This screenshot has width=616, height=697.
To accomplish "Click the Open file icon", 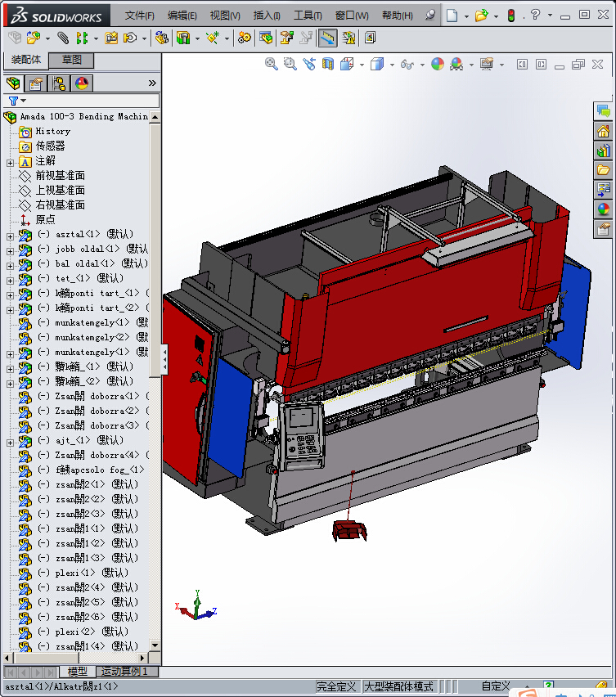I will tap(481, 16).
